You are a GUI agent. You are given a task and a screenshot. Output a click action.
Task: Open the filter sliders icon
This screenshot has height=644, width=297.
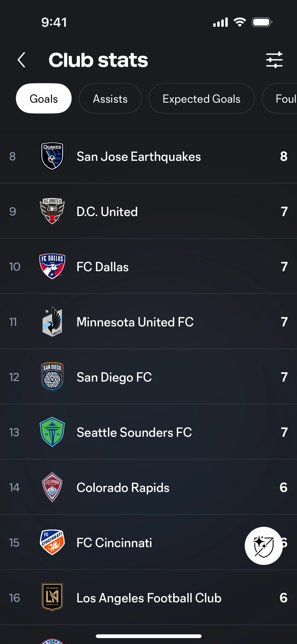pos(274,60)
